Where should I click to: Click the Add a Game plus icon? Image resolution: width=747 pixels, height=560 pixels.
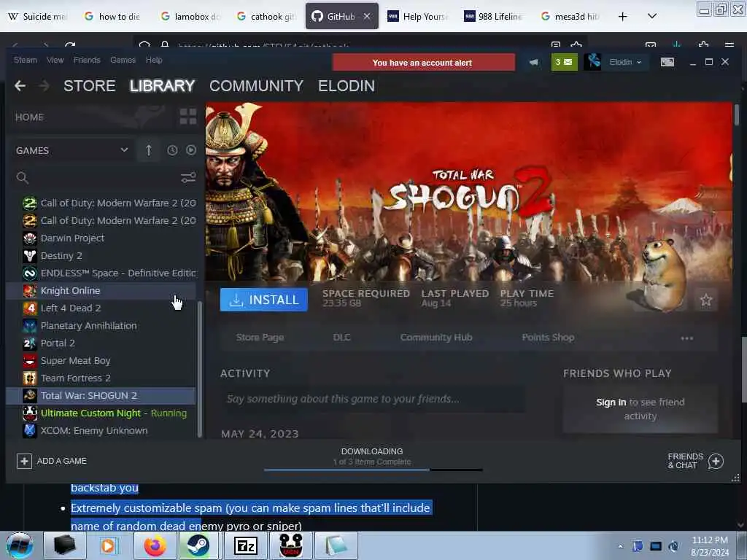(24, 461)
